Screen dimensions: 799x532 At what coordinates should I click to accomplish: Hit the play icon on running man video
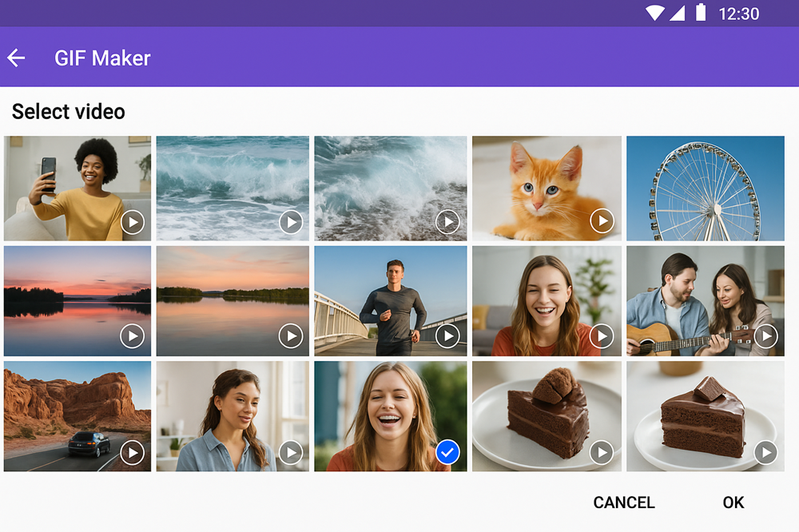(448, 336)
